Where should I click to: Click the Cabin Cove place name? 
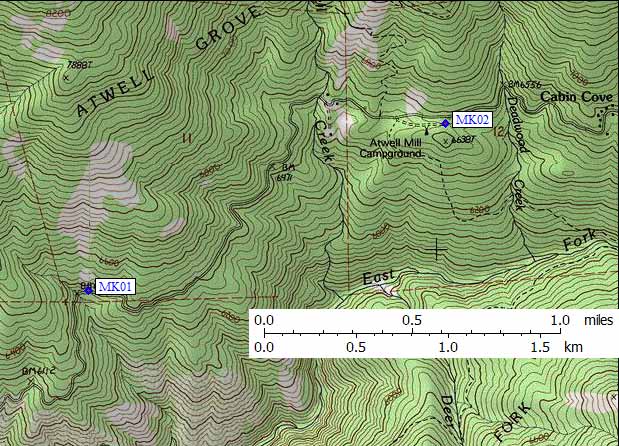pos(577,98)
